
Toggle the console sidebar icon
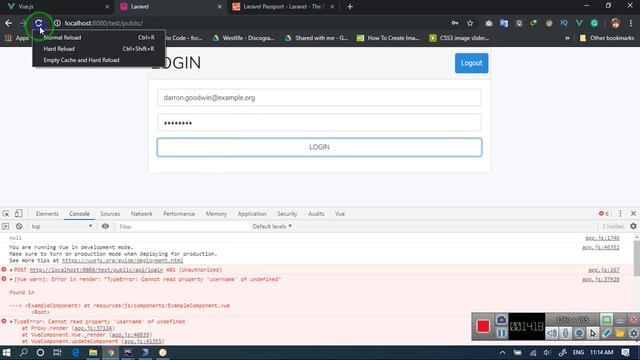(x=5, y=227)
